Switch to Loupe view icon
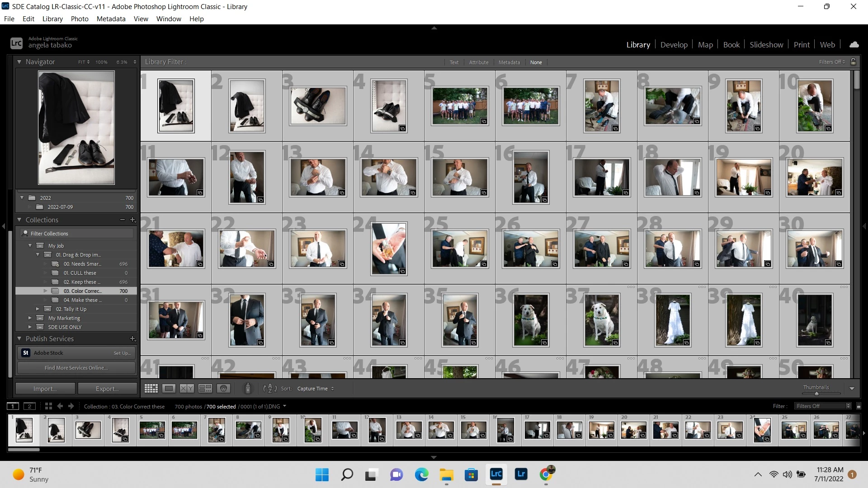868x488 pixels. pos(169,389)
